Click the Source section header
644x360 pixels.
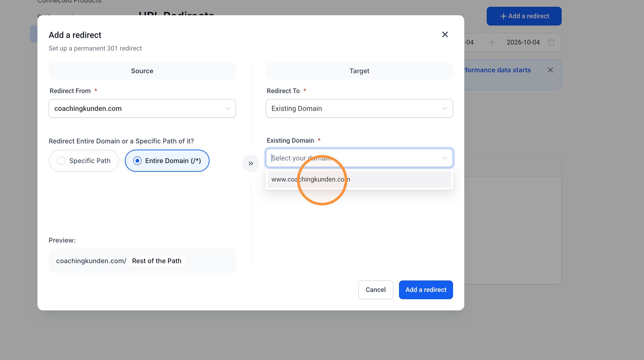pos(142,71)
